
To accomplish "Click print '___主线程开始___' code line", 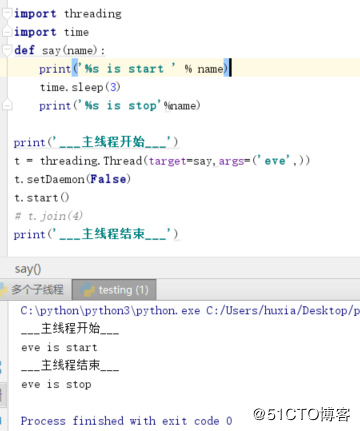I will pos(96,142).
